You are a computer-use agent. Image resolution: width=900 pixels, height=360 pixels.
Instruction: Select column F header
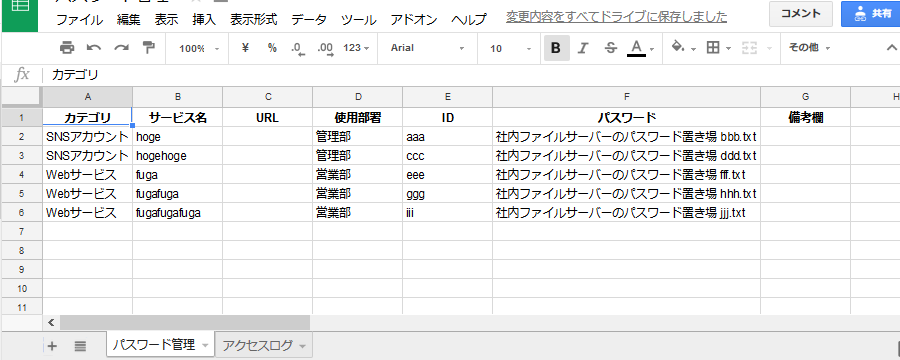click(627, 96)
